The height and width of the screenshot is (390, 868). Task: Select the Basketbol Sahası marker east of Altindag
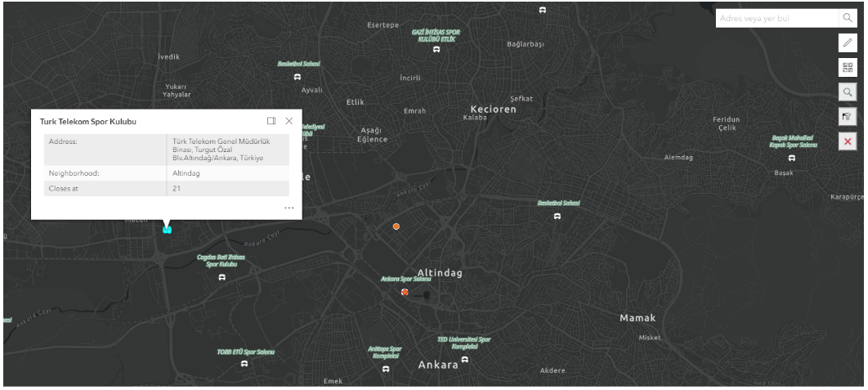pos(557,216)
